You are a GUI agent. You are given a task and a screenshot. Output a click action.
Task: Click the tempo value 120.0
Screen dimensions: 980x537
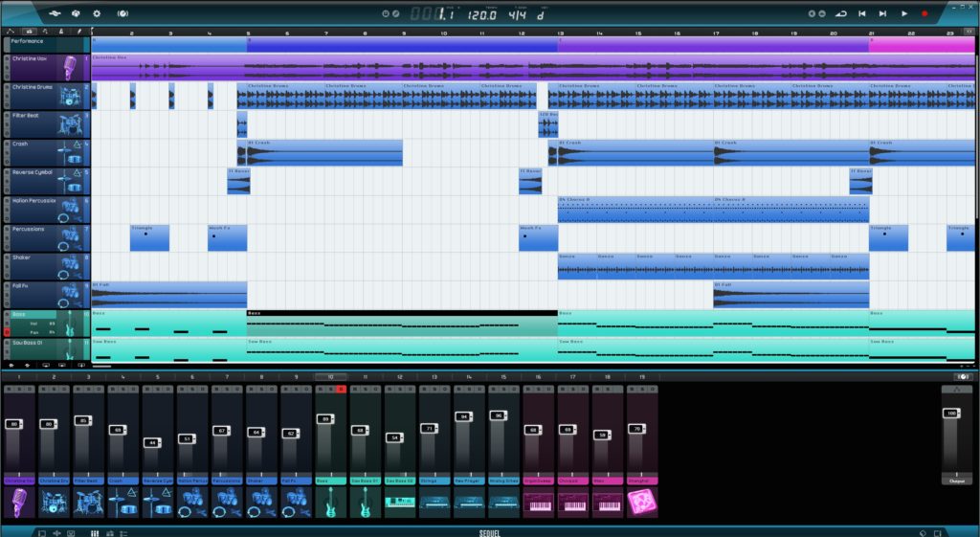point(481,15)
